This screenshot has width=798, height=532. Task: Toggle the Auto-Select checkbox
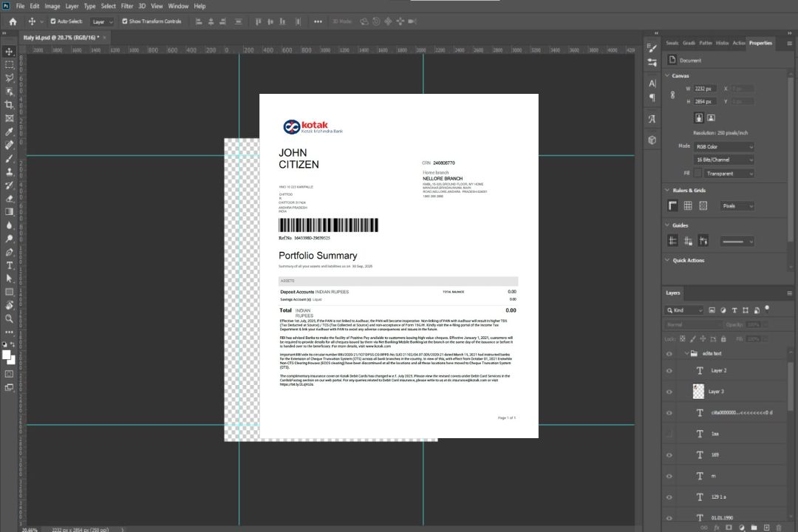[x=53, y=21]
